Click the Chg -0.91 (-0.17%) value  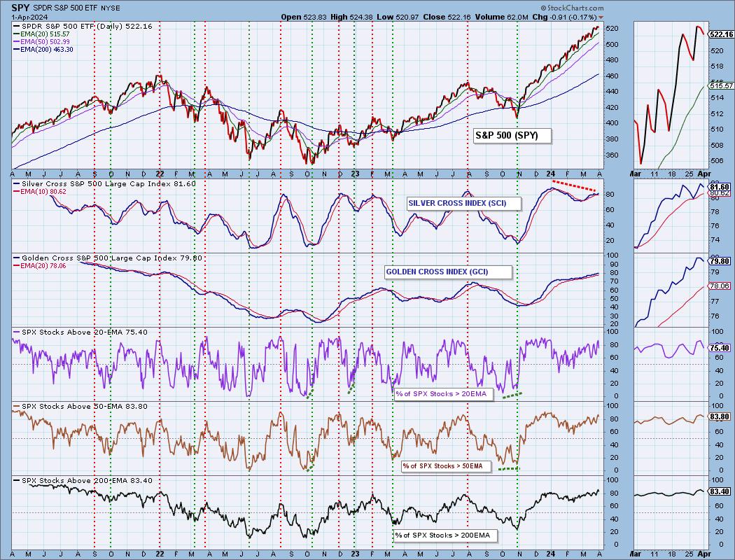coord(565,17)
